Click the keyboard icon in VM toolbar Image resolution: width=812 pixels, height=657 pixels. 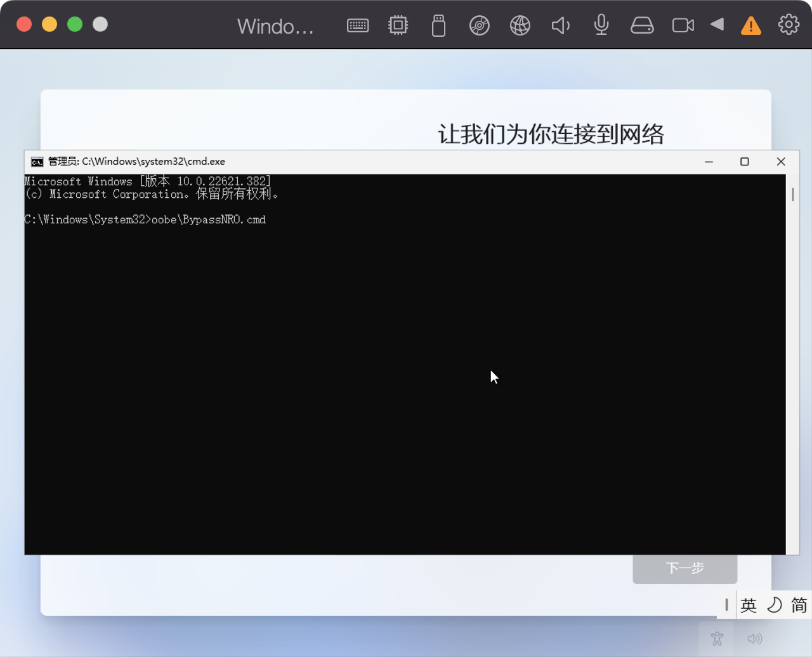[x=358, y=25]
